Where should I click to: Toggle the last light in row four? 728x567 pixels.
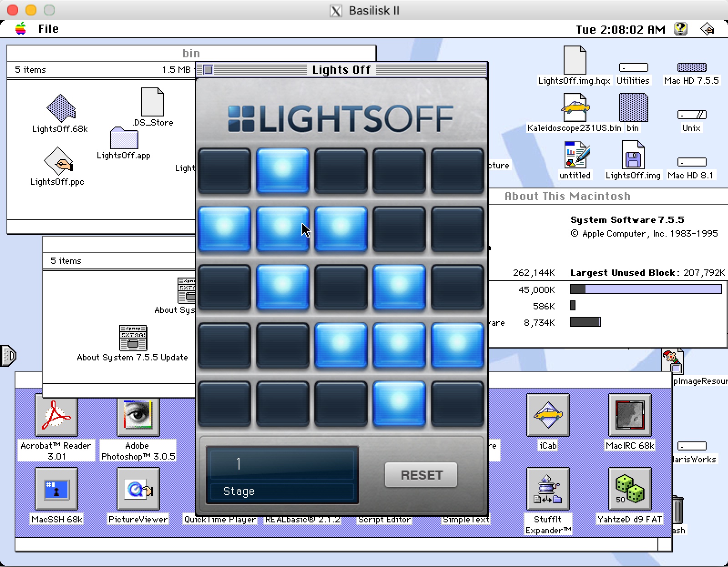click(x=458, y=345)
